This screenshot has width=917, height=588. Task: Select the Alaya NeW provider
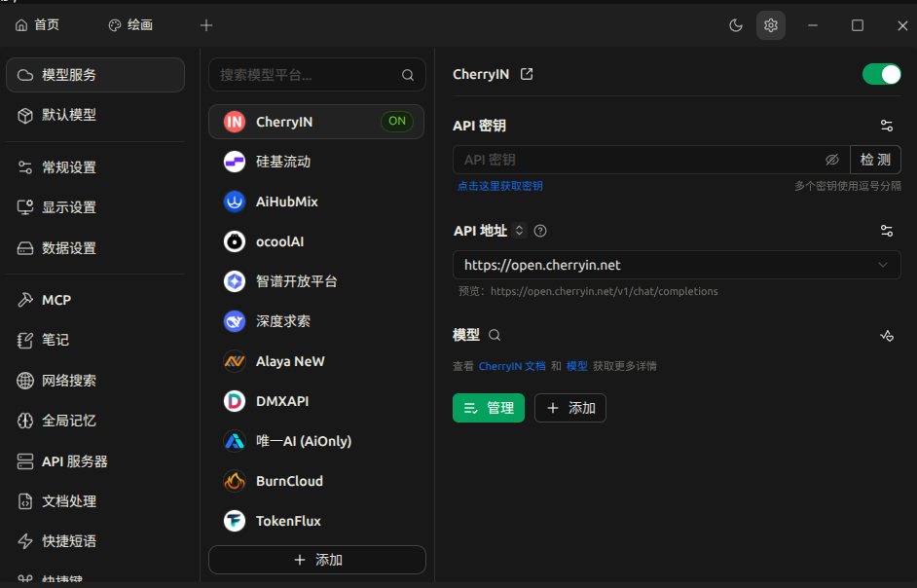316,361
